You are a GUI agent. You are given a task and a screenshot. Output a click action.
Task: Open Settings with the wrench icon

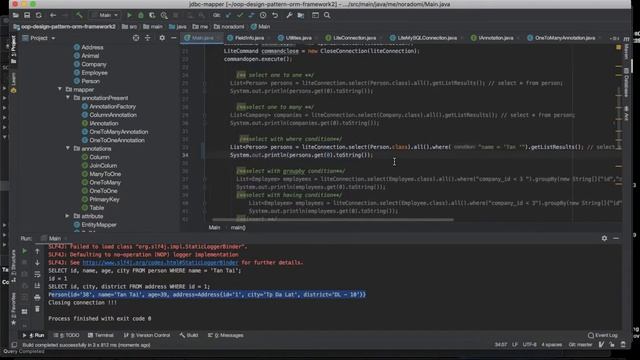[x=289, y=15]
